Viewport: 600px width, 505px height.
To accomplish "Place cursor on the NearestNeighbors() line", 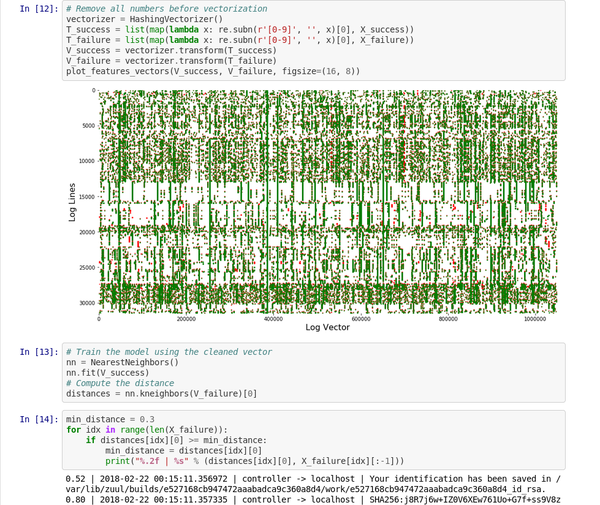I will point(122,362).
